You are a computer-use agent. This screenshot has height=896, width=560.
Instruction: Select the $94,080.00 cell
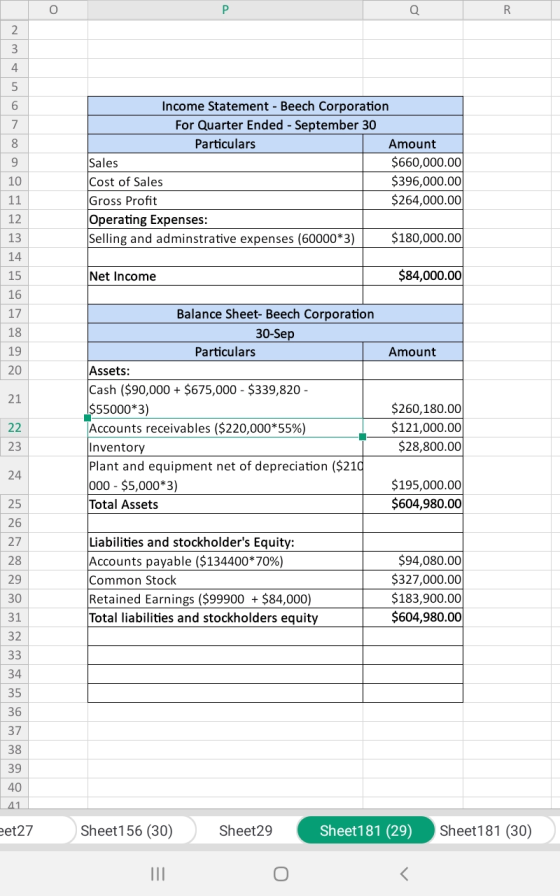click(413, 561)
